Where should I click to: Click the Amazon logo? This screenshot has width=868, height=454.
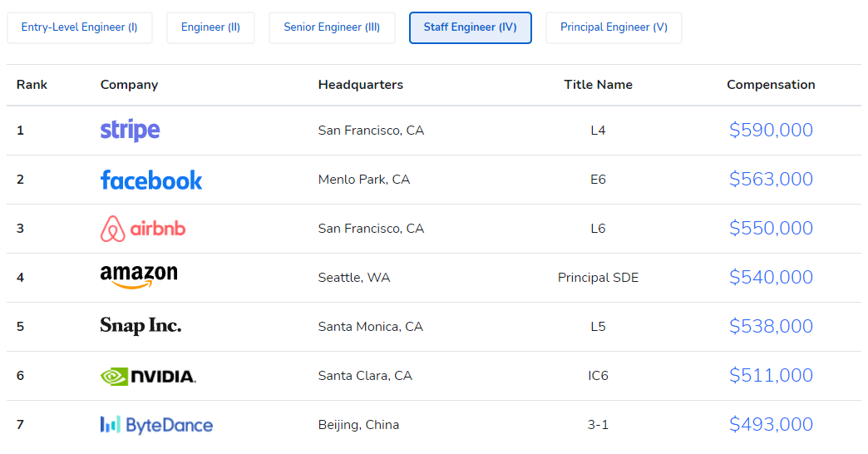[x=139, y=277]
